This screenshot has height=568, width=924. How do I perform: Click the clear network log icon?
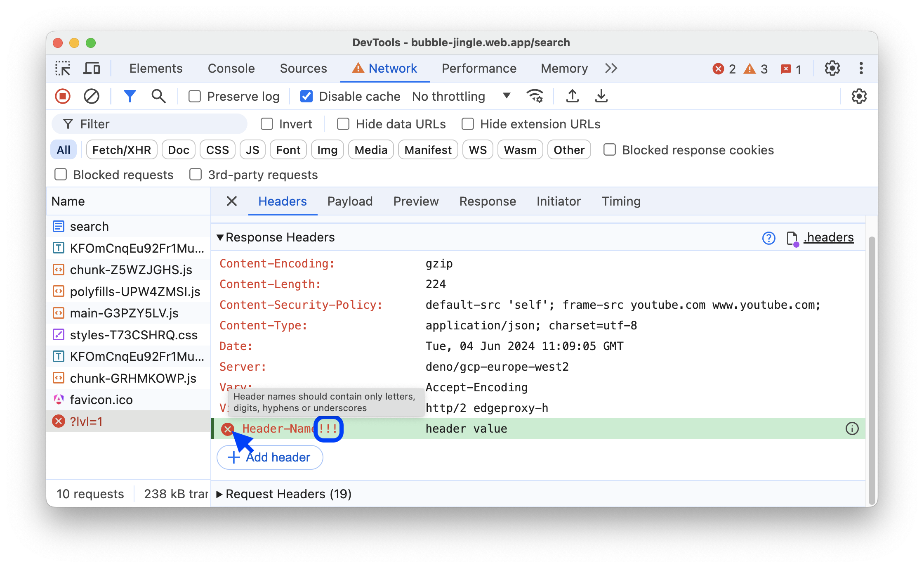point(91,97)
